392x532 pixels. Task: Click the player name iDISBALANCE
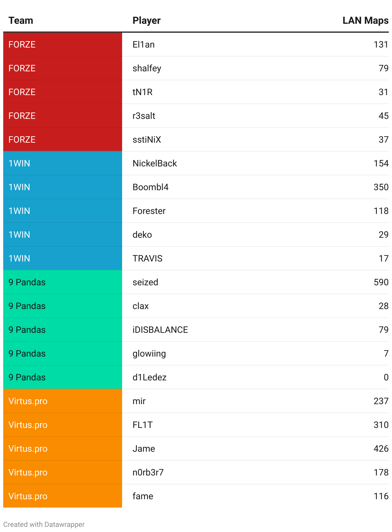(160, 330)
